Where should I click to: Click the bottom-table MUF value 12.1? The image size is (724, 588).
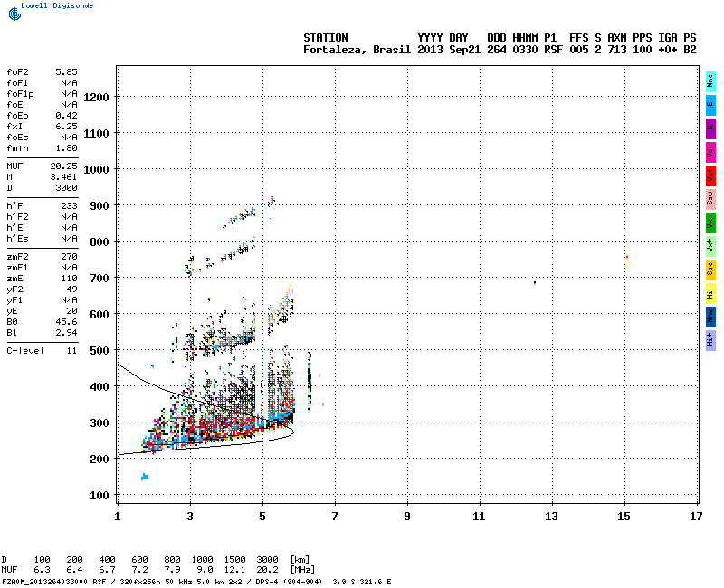click(234, 570)
